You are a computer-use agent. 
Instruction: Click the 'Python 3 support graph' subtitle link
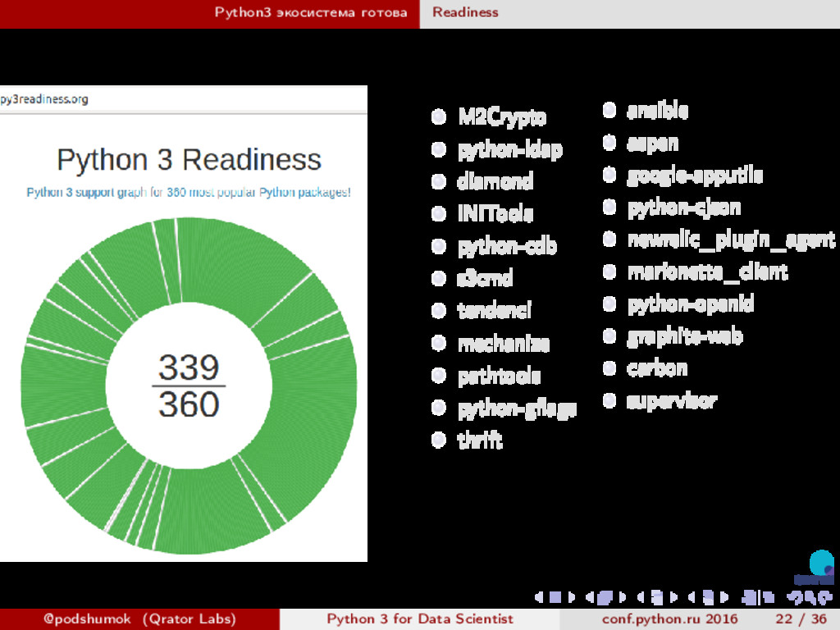pyautogui.click(x=189, y=192)
